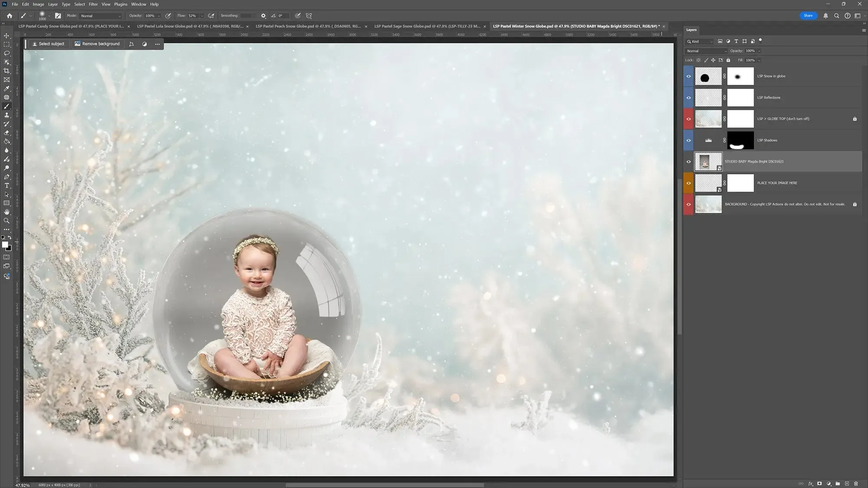Open the Image menu
This screenshot has width=868, height=488.
pyautogui.click(x=38, y=4)
